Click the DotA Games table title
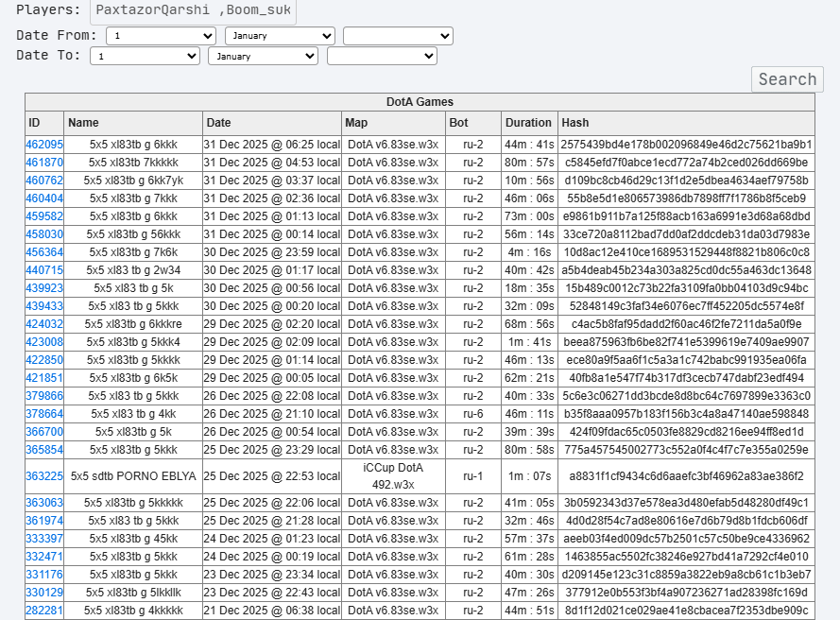Viewport: 840px width, 620px height. point(420,102)
